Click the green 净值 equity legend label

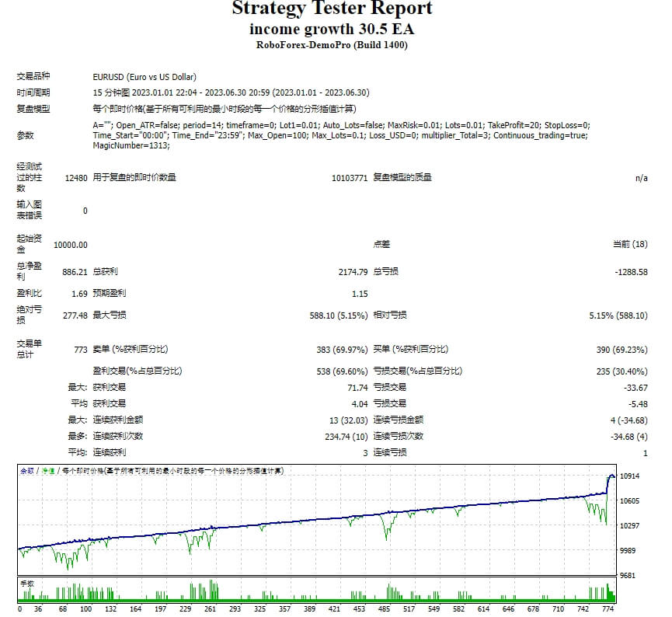[48, 471]
